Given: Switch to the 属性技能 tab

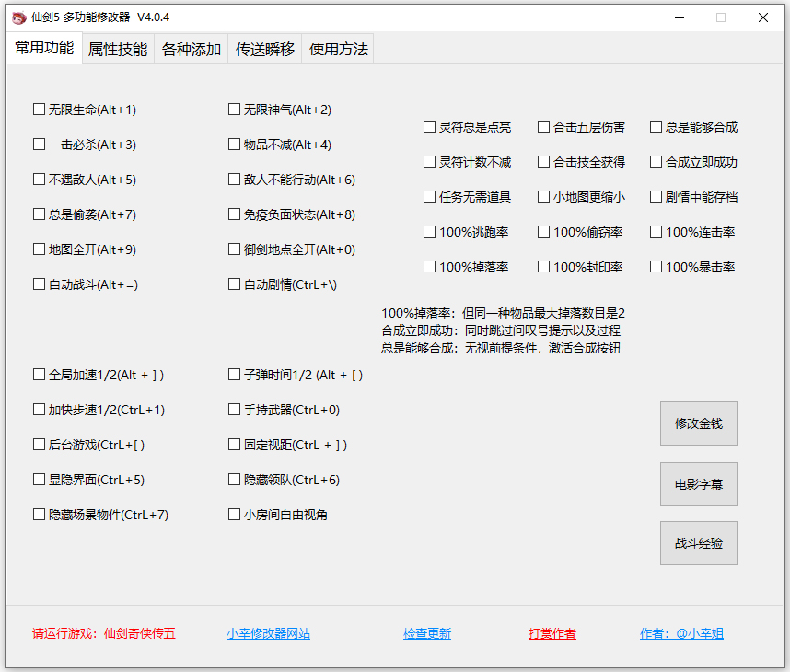Looking at the screenshot, I should click(118, 49).
